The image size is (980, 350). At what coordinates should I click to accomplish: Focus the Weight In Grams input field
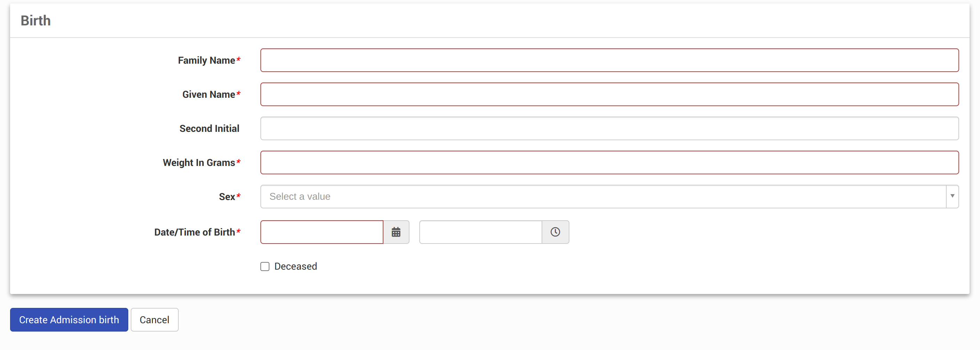point(609,162)
